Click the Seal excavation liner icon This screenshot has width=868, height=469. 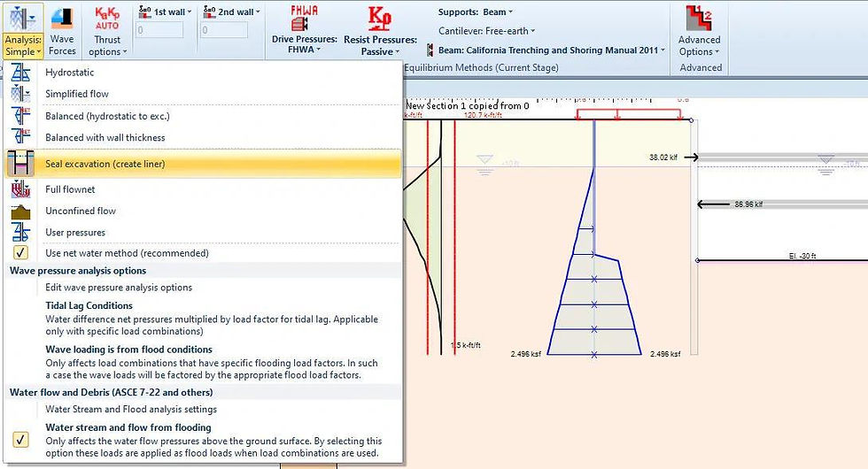tap(21, 164)
